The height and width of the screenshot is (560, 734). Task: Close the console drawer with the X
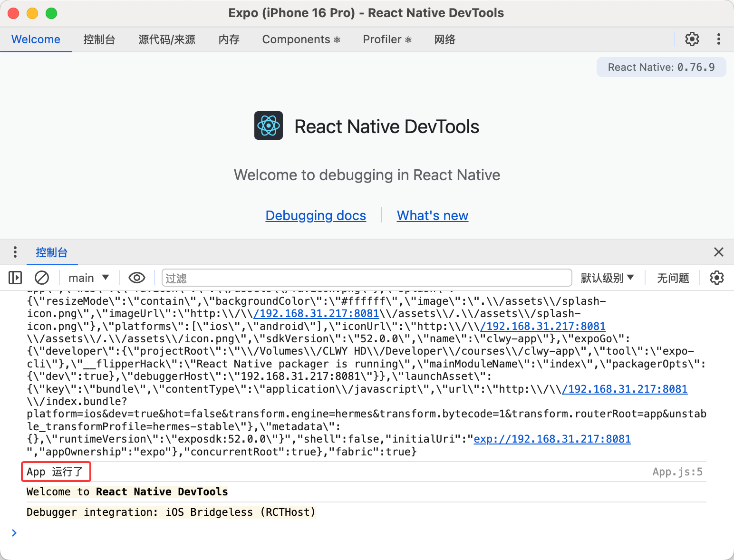(x=718, y=252)
